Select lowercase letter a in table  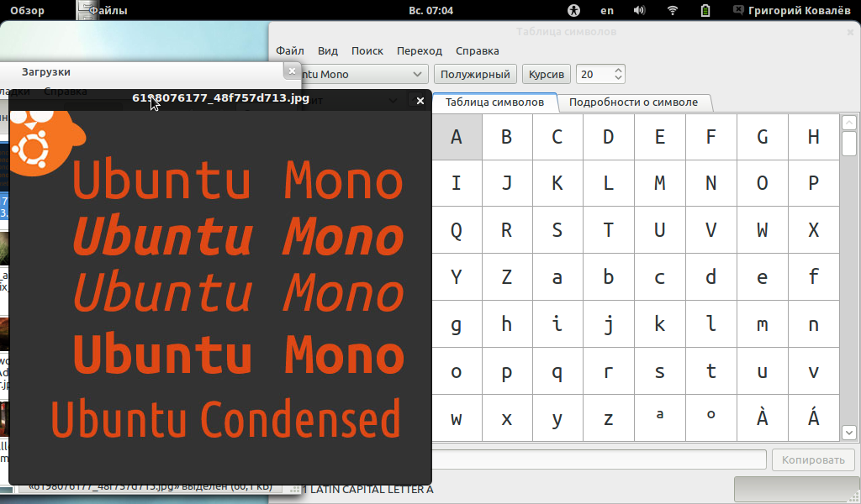pyautogui.click(x=557, y=277)
